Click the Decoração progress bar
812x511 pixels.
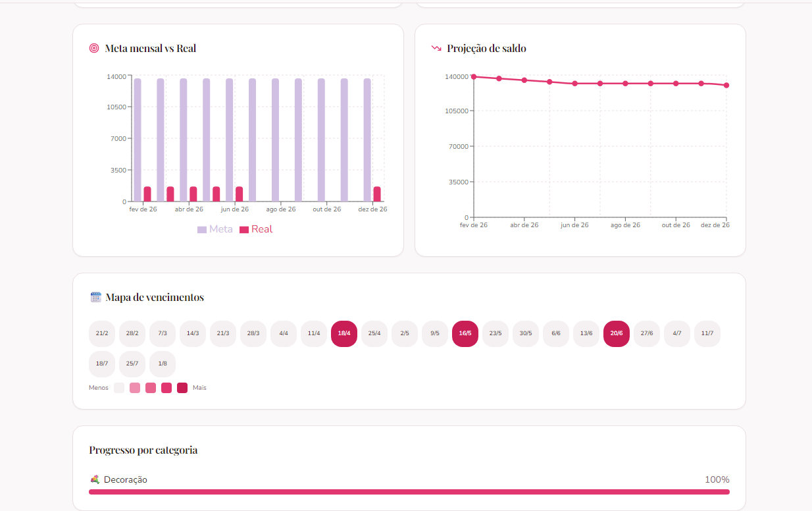click(x=409, y=492)
